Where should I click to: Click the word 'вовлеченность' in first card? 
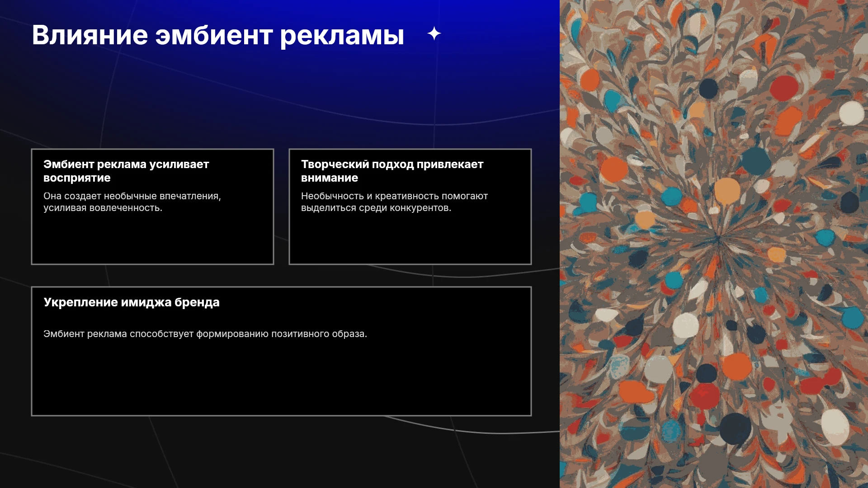(124, 208)
